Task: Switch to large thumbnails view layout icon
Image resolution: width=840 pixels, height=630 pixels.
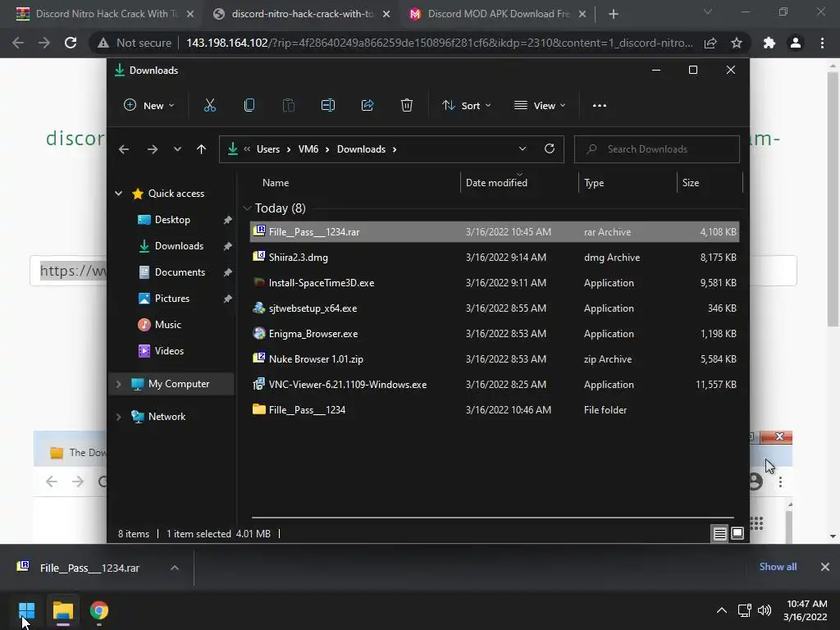Action: pyautogui.click(x=737, y=533)
